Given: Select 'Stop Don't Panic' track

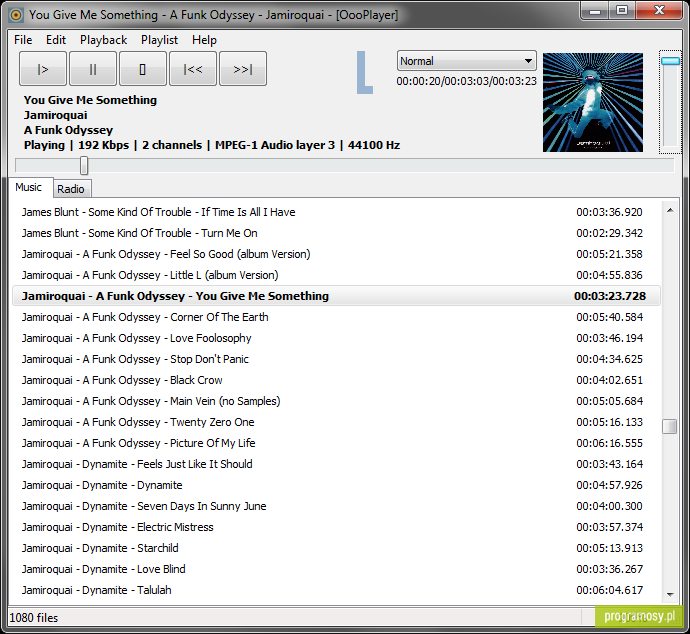Looking at the screenshot, I should click(x=336, y=359).
